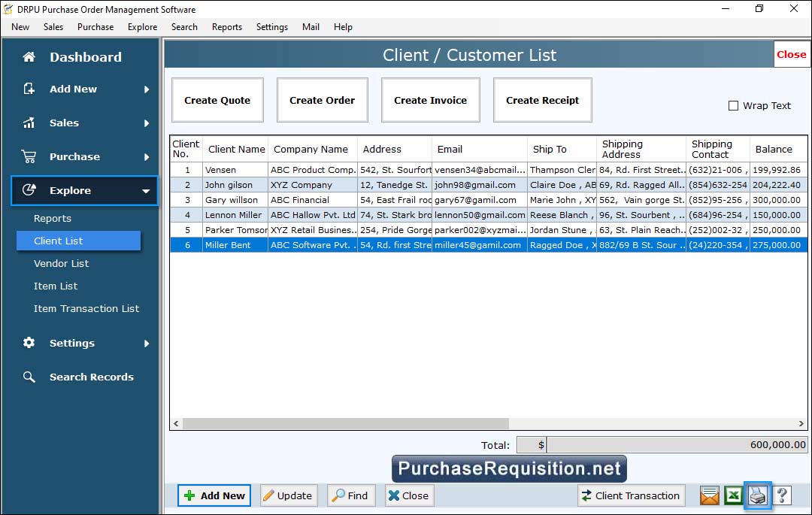The height and width of the screenshot is (515, 812).
Task: Click the Create Quote button
Action: (217, 100)
